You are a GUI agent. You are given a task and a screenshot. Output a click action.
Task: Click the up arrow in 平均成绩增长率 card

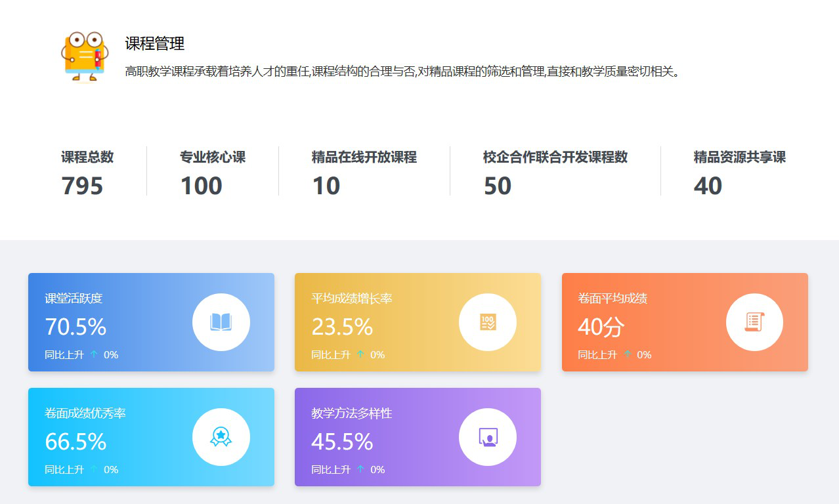point(360,354)
